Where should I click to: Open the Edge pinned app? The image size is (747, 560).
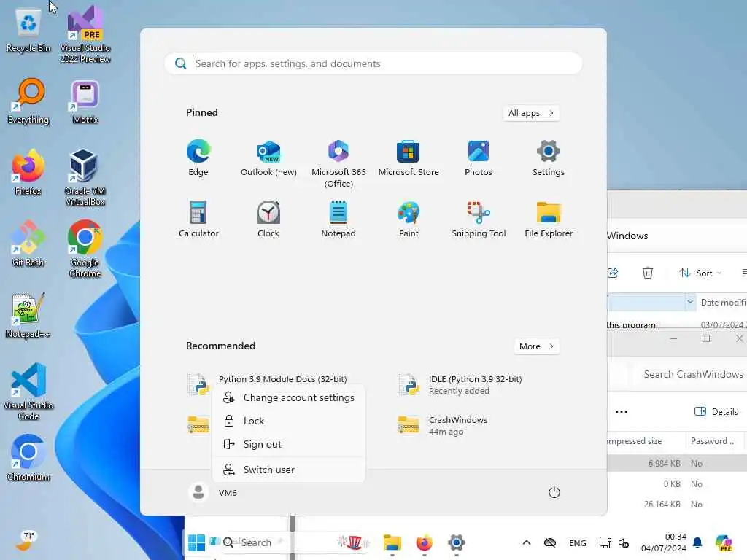(x=198, y=157)
